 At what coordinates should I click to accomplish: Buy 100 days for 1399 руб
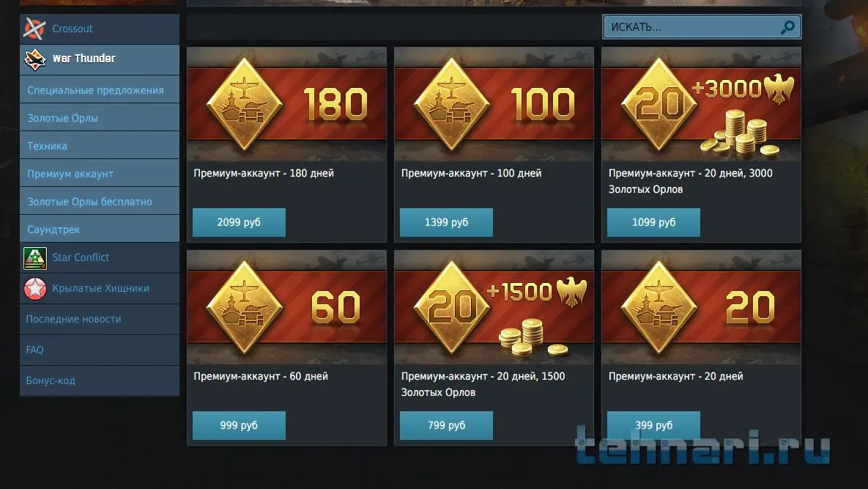[446, 222]
